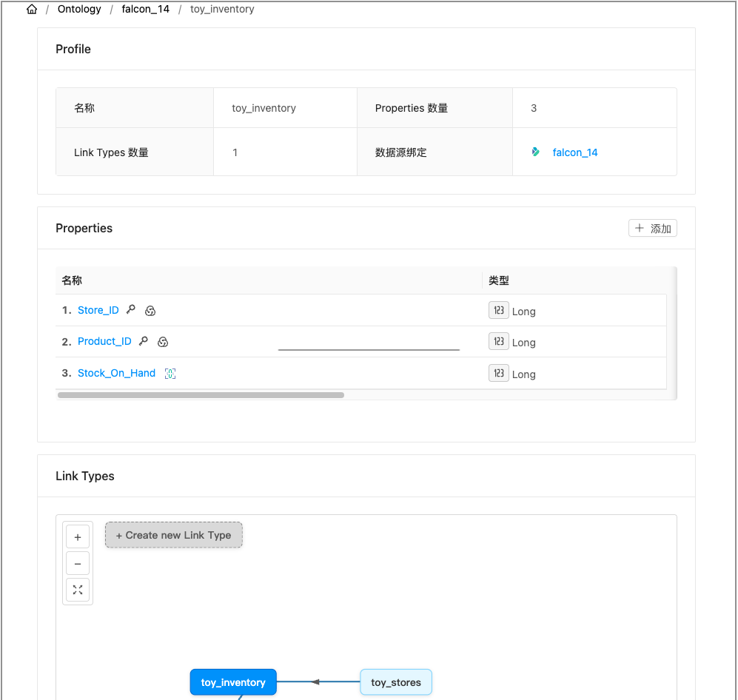This screenshot has height=700, width=738.
Task: Open the Store_ID property
Action: tap(98, 310)
